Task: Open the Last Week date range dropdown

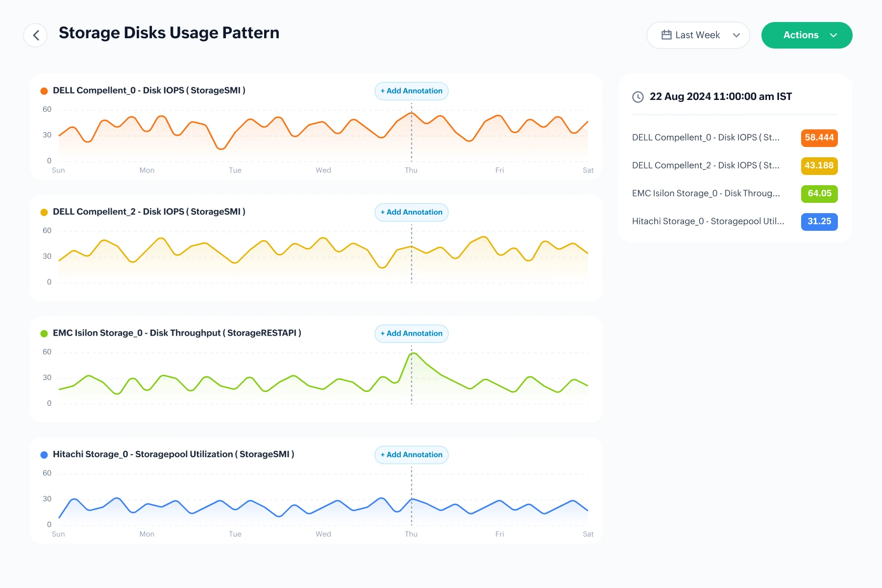Action: click(x=698, y=35)
